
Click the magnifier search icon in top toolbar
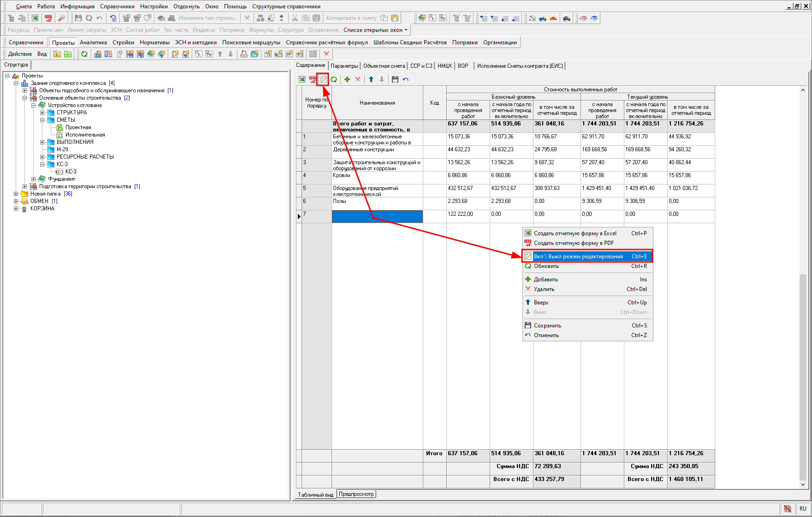[x=61, y=18]
